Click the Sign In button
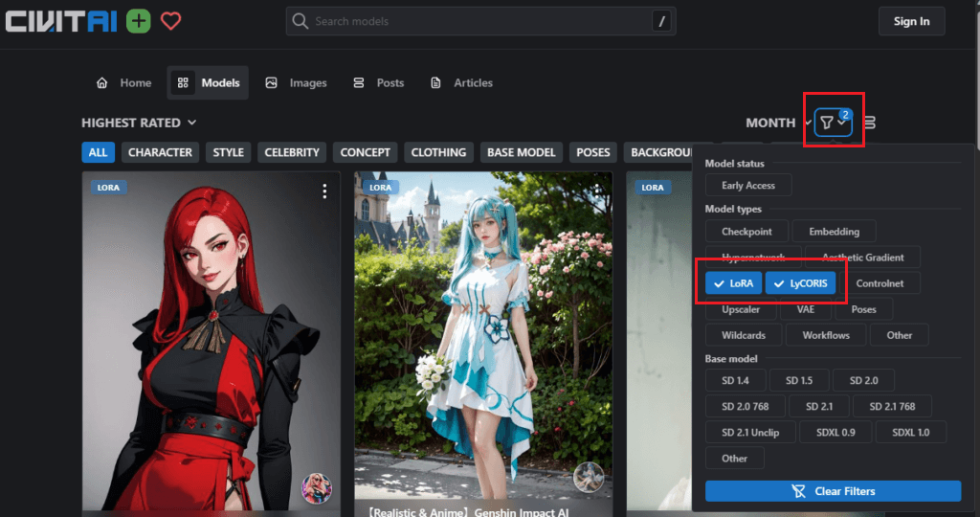Viewport: 980px width, 517px height. point(911,21)
